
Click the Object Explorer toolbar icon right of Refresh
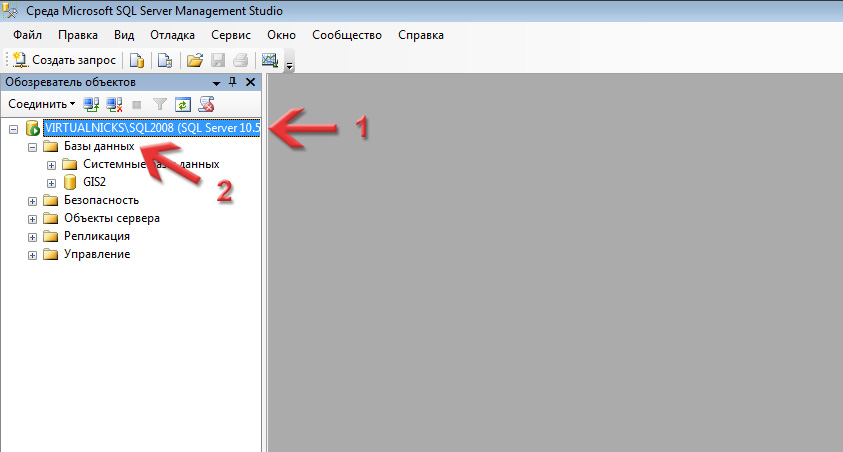point(206,104)
